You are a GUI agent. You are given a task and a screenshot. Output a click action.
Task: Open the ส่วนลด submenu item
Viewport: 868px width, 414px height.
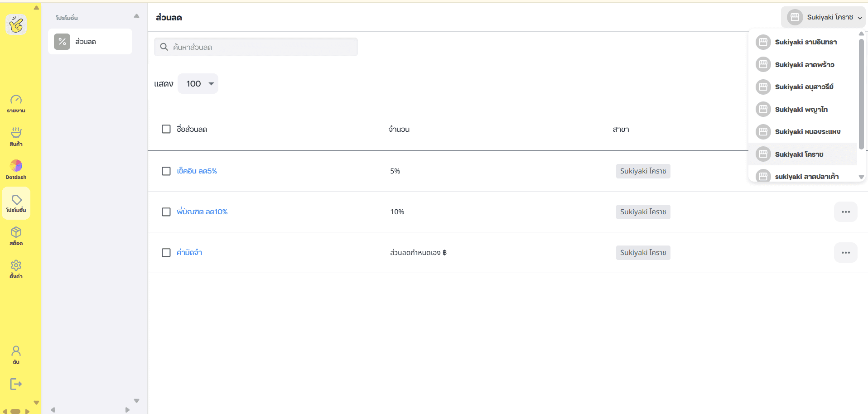pos(90,42)
